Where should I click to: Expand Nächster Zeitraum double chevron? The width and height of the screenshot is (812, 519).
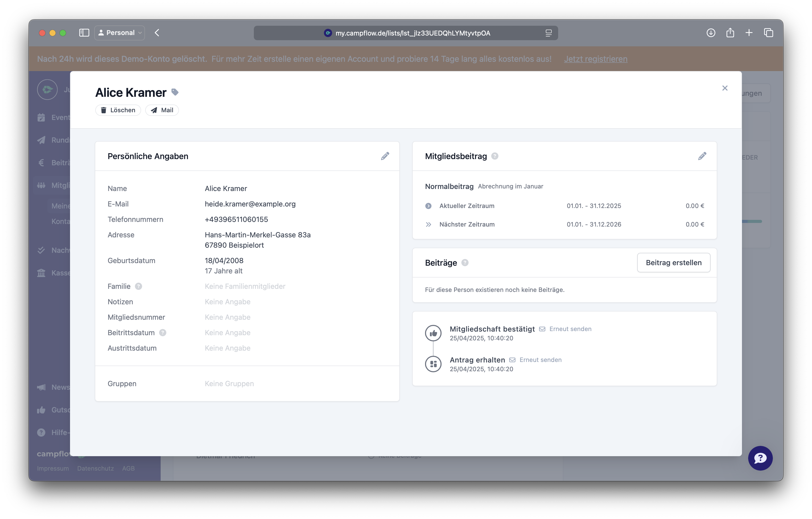click(428, 224)
